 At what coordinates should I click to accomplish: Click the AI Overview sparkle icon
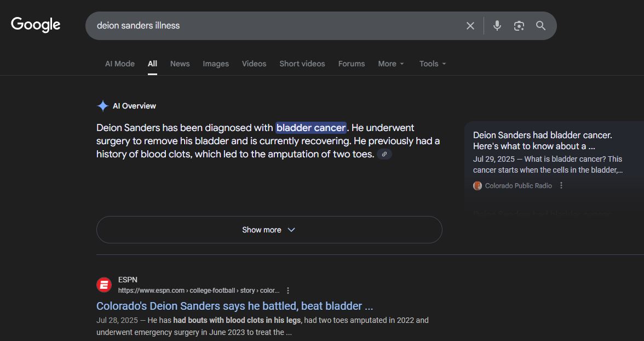(x=102, y=106)
